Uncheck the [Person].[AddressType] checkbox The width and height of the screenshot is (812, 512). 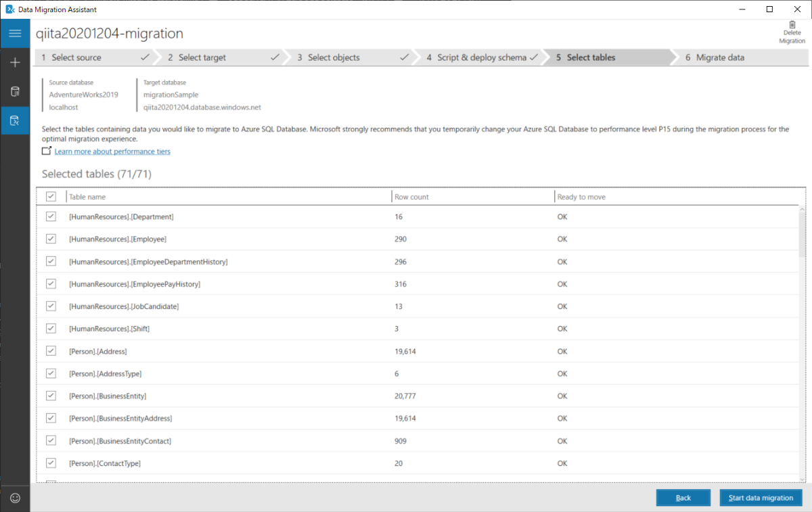click(51, 373)
